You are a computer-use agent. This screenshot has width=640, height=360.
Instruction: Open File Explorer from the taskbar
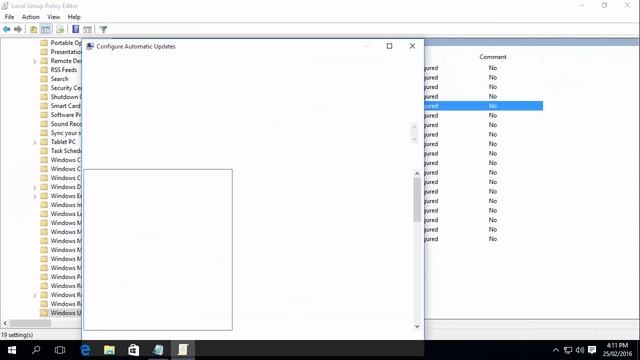pos(109,350)
